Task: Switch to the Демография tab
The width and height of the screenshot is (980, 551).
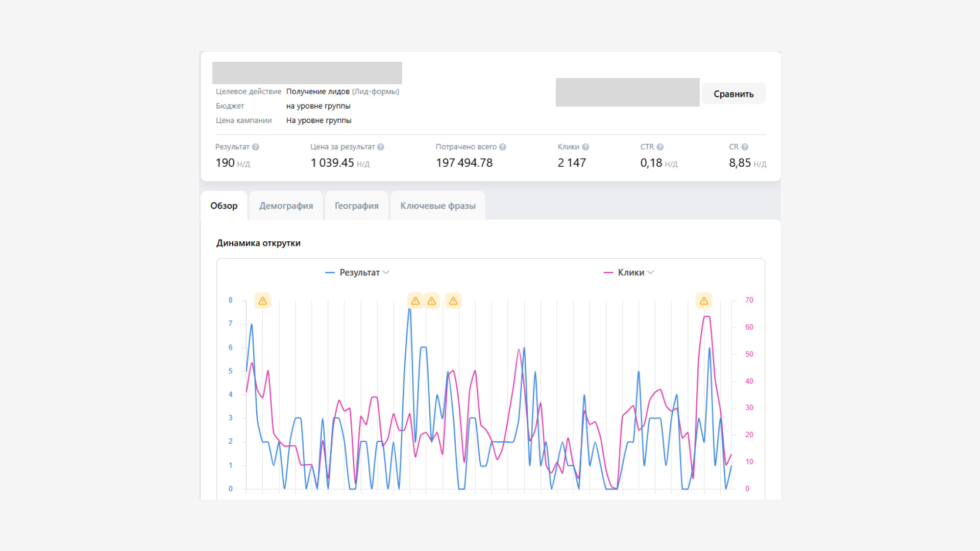Action: tap(286, 206)
